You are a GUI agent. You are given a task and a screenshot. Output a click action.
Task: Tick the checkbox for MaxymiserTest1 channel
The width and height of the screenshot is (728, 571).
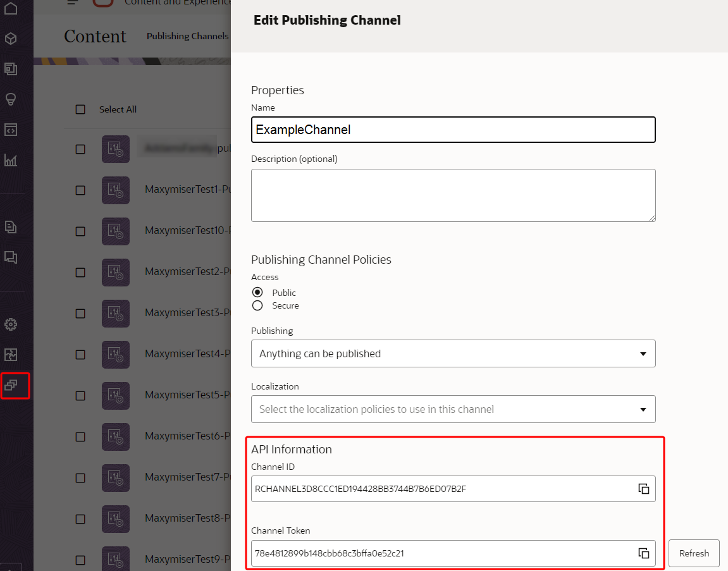coord(80,190)
